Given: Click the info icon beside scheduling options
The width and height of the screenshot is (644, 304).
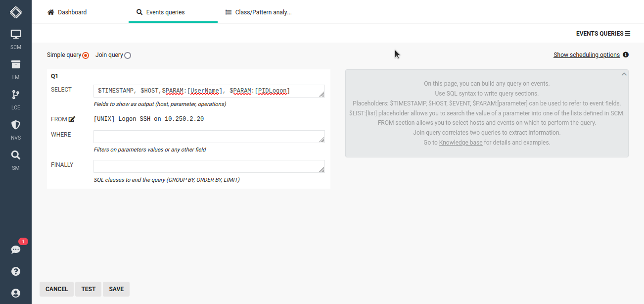Looking at the screenshot, I should point(626,54).
